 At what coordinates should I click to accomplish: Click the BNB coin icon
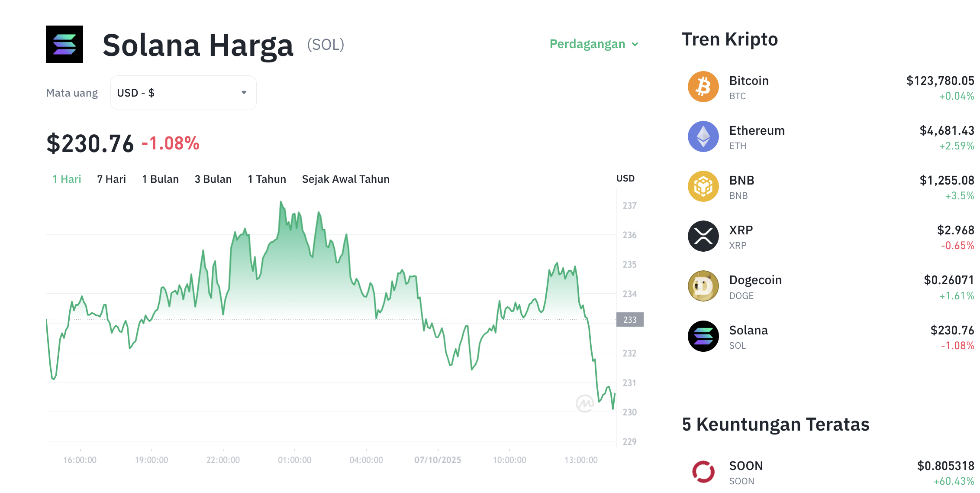[703, 186]
